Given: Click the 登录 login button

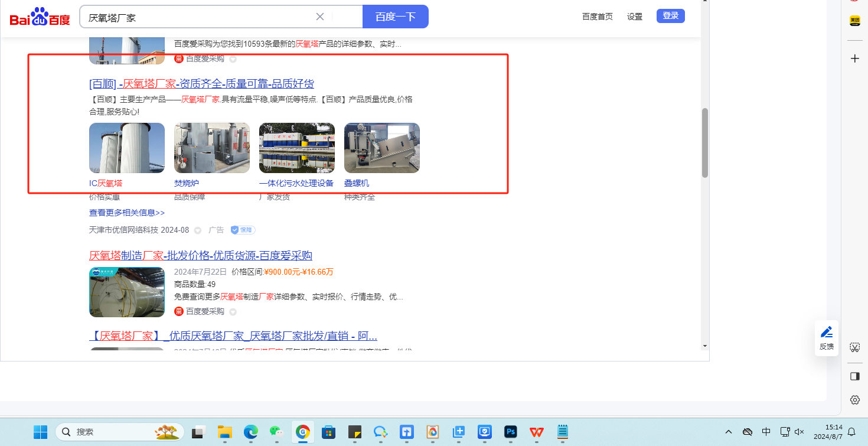Looking at the screenshot, I should [x=671, y=16].
